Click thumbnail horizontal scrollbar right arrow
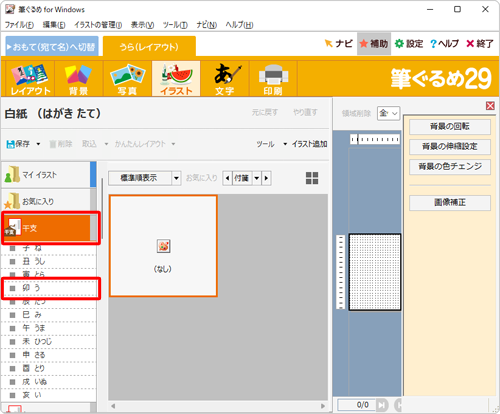 tap(323, 406)
